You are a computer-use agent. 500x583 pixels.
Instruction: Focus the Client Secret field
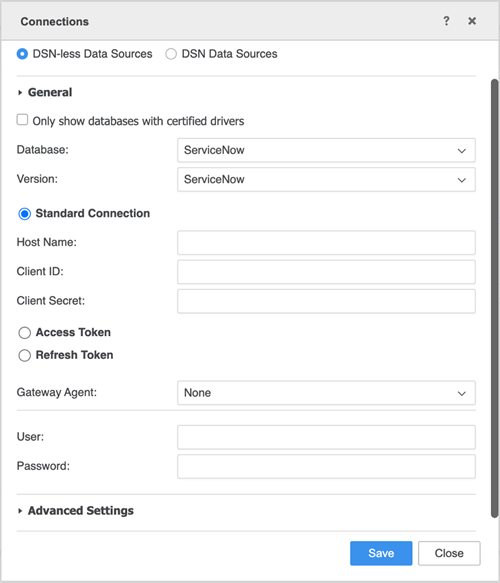tap(326, 301)
